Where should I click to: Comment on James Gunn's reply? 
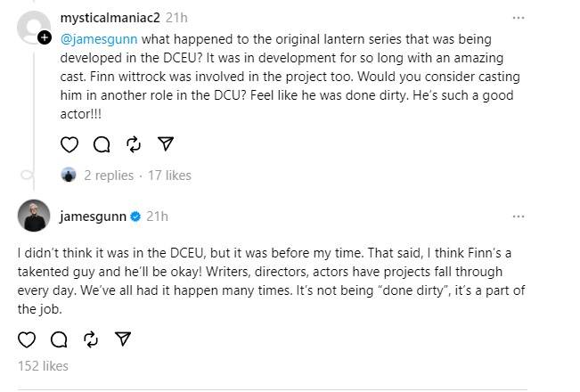point(59,338)
